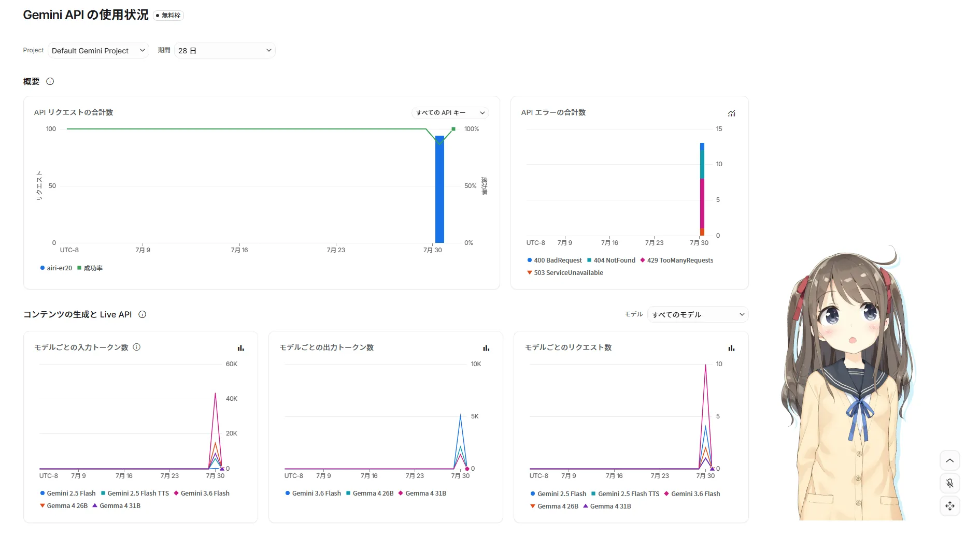This screenshot has height=537, width=980.
Task: Toggle 成功率 legend in requests chart
Action: click(90, 268)
